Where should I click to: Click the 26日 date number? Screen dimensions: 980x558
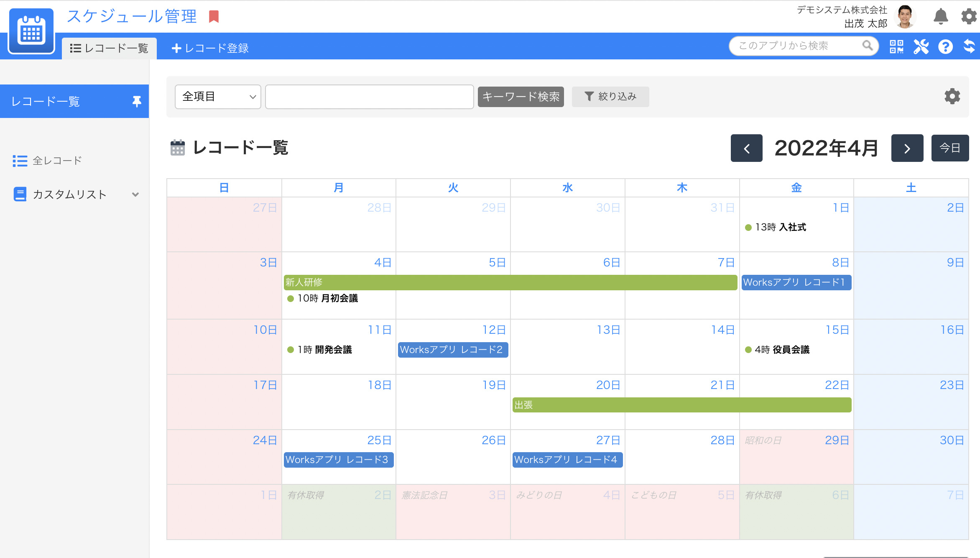494,440
